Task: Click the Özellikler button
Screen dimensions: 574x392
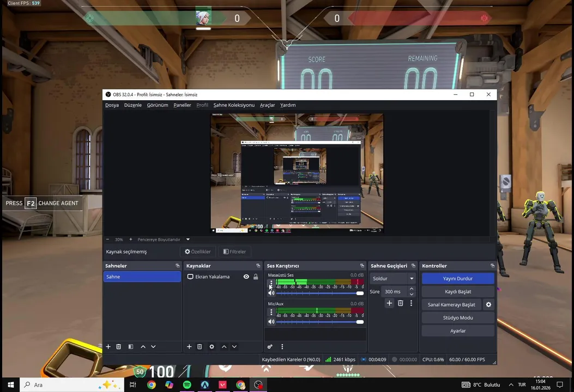Action: 198,252
